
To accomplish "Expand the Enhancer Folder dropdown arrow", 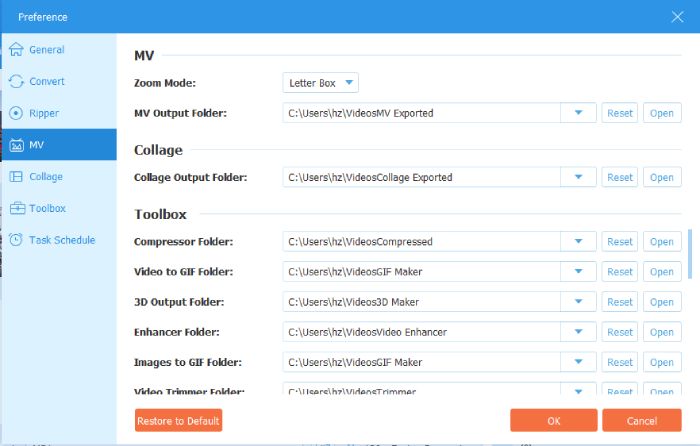I will tap(578, 332).
